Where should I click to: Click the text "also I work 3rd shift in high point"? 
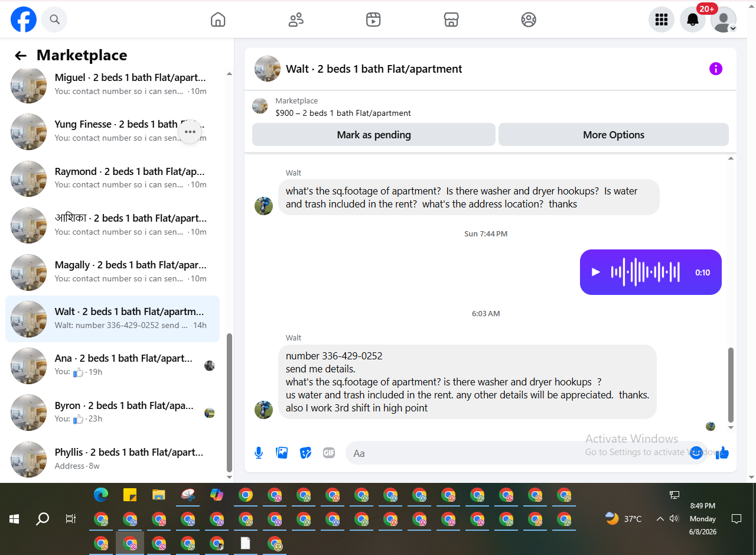[357, 408]
